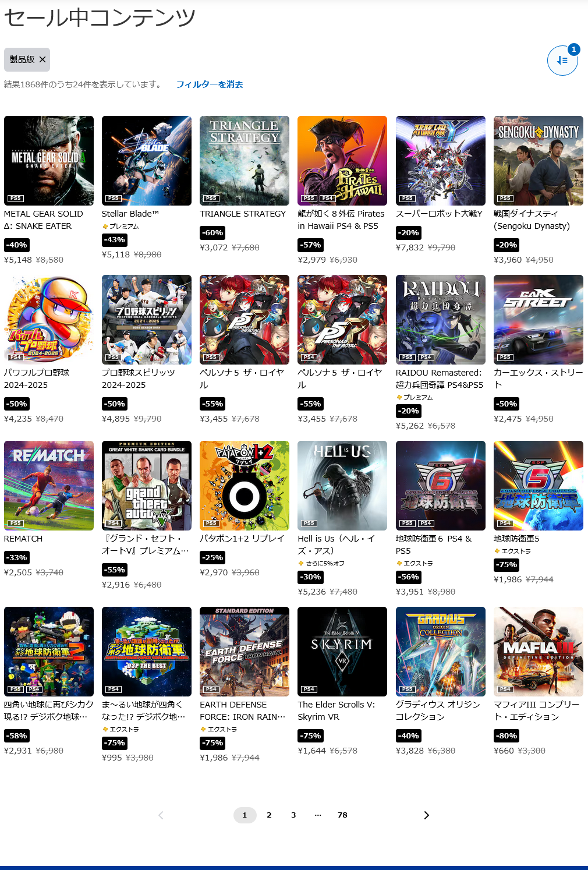Go to previous results page arrow
588x870 pixels.
pos(161,815)
